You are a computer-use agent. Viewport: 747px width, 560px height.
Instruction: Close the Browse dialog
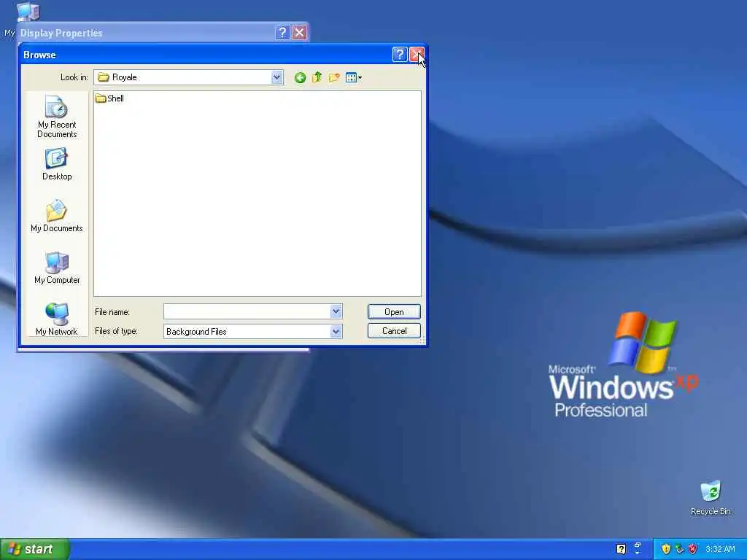click(x=417, y=55)
